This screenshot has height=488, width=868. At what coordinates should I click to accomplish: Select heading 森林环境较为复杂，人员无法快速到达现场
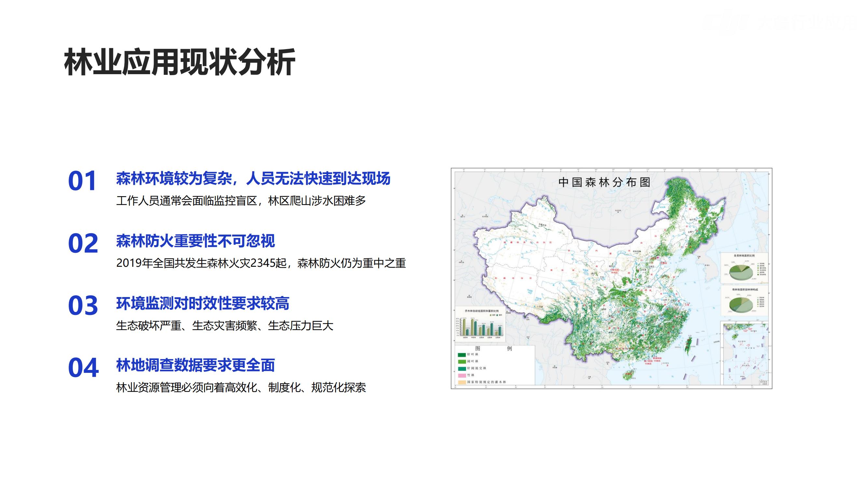(253, 179)
